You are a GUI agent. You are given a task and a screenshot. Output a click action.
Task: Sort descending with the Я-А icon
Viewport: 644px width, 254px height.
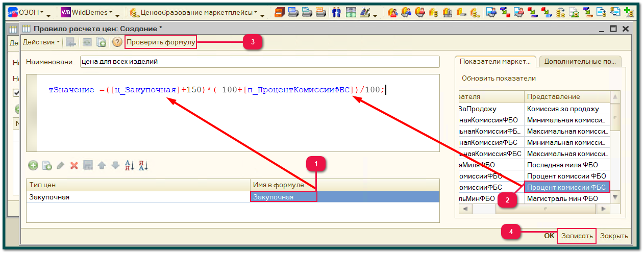143,165
